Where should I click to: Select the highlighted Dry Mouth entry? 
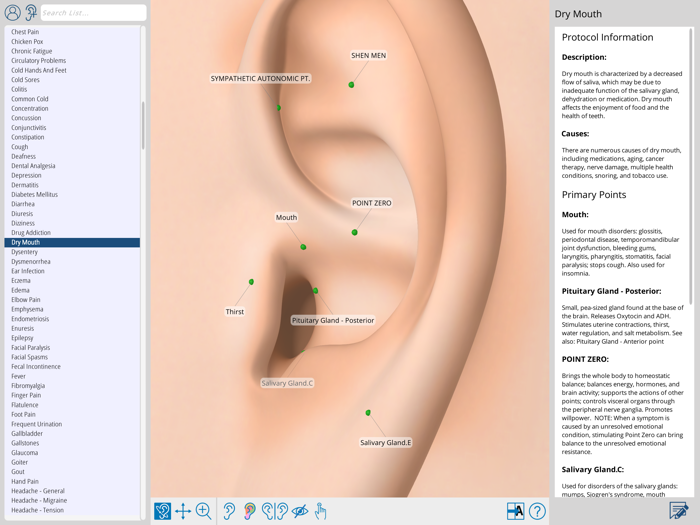pos(72,242)
